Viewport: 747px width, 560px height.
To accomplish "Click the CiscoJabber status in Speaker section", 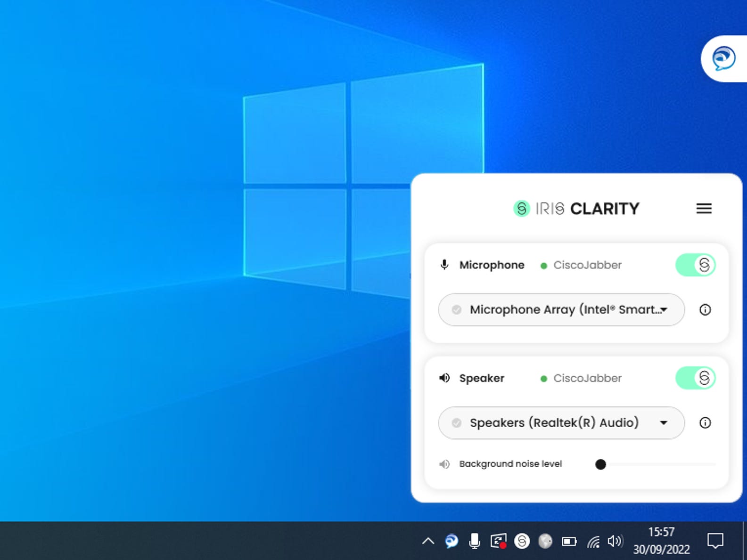I will coord(581,378).
